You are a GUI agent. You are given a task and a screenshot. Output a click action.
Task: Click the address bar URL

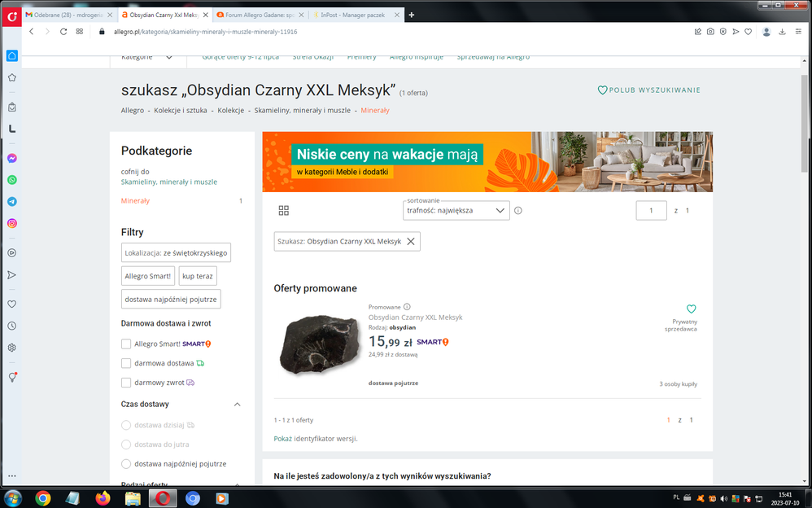pos(206,32)
